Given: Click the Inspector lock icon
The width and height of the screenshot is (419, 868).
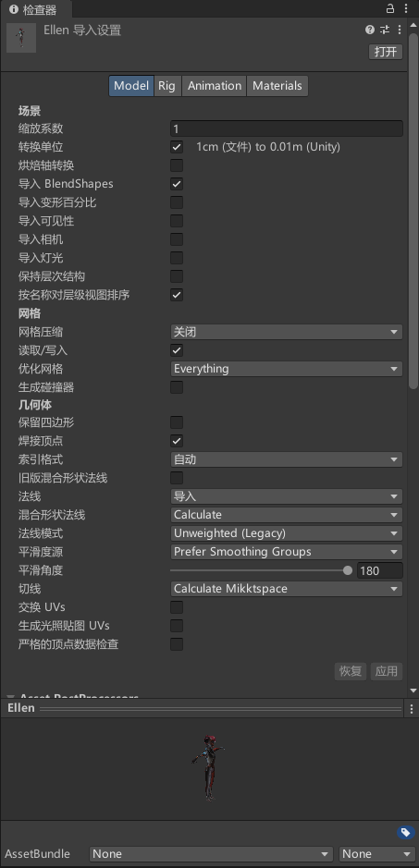Looking at the screenshot, I should point(390,8).
